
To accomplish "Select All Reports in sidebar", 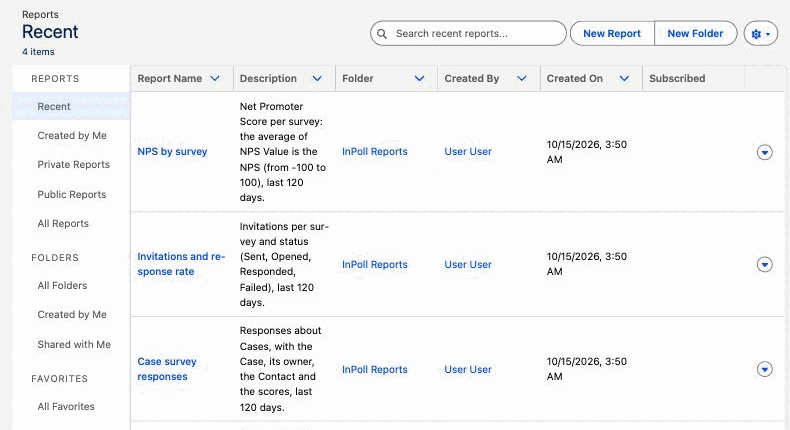I will point(63,224).
